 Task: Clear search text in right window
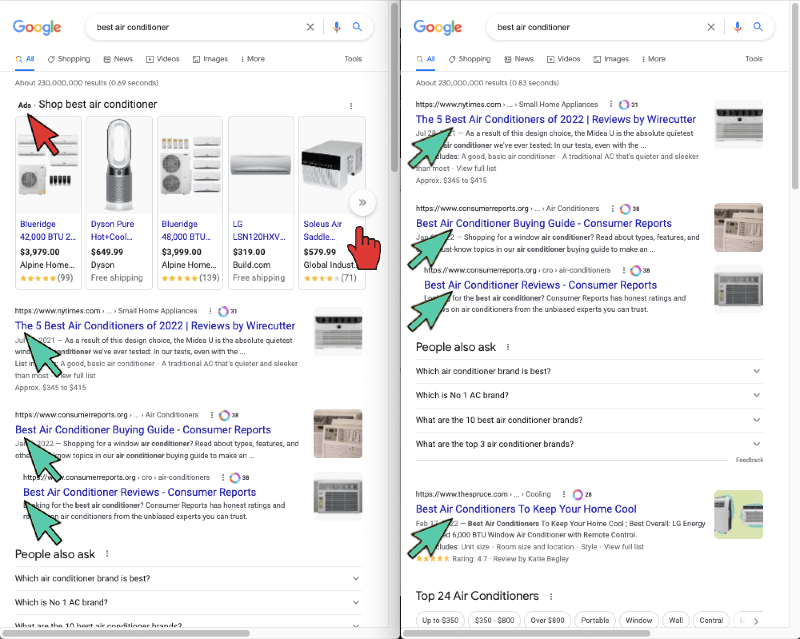[x=711, y=27]
